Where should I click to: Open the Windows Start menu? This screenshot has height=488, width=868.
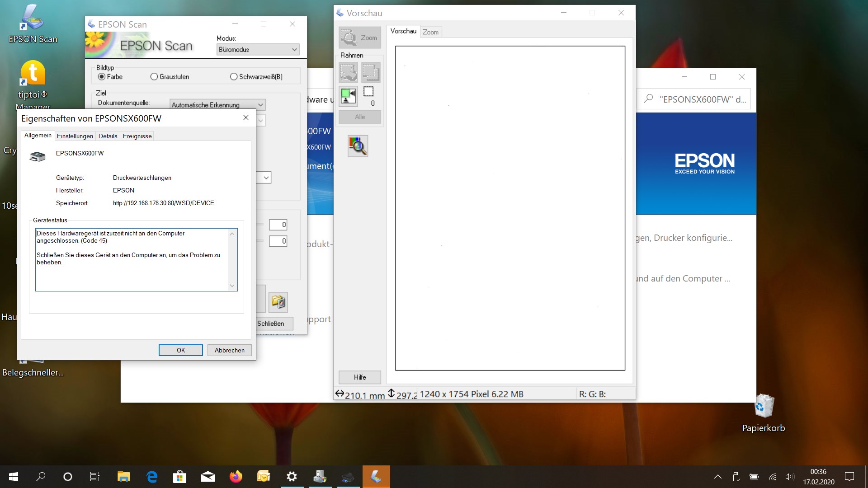14,477
